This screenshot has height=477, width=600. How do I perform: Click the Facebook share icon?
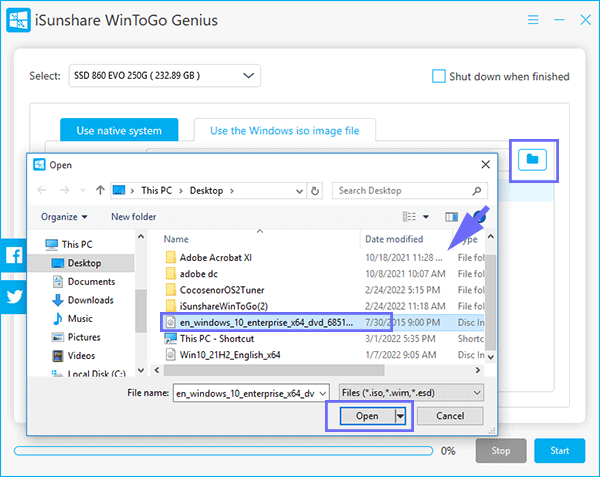coord(14,255)
